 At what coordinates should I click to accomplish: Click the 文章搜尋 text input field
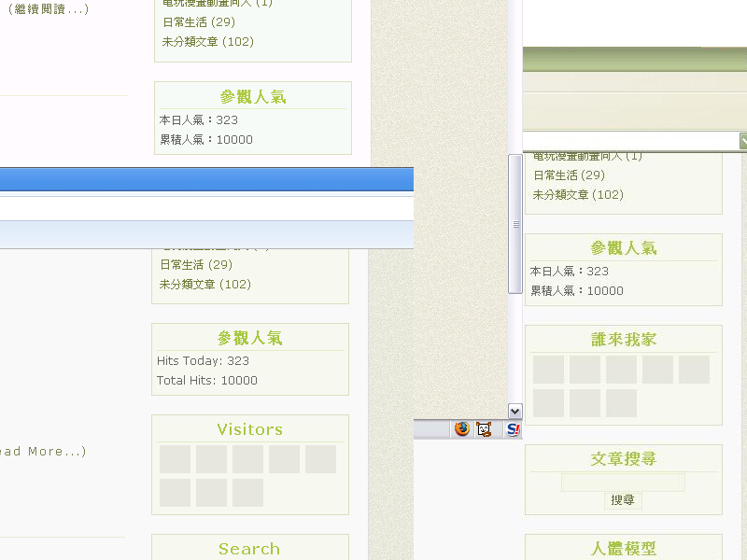pos(623,483)
